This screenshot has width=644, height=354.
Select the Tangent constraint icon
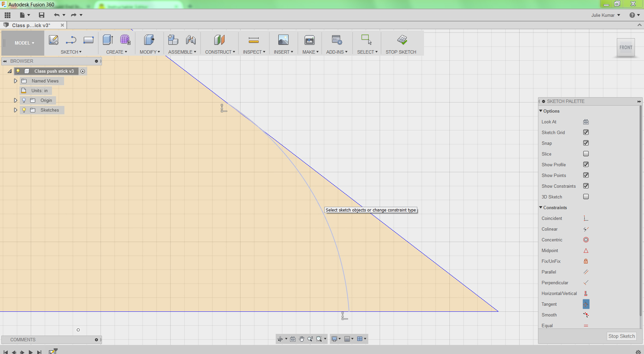[x=586, y=304]
